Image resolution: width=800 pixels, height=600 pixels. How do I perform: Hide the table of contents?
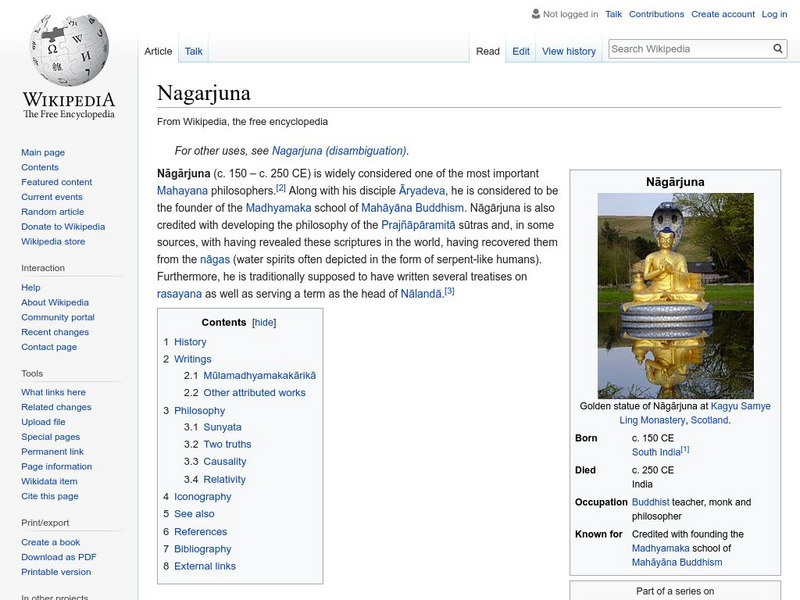point(264,323)
